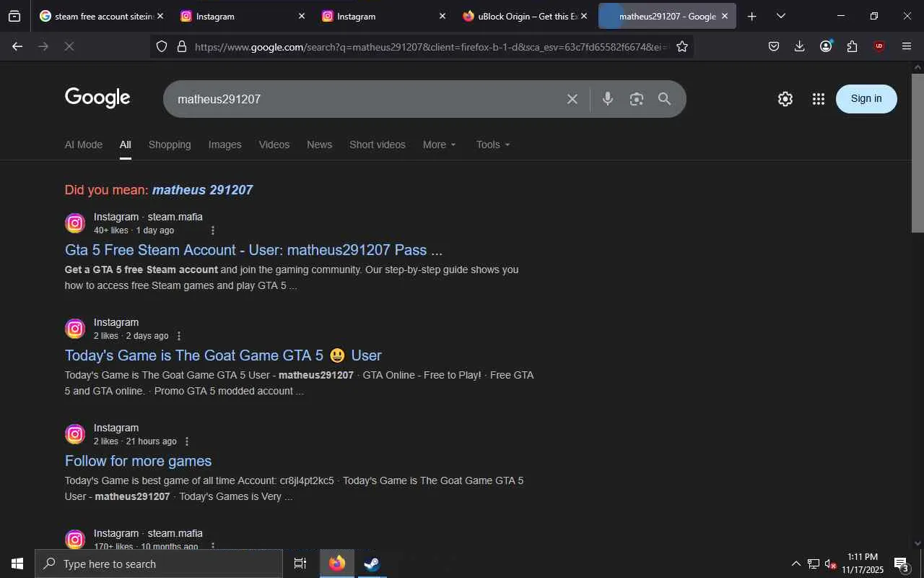924x578 pixels.
Task: Select the Short videos tab
Action: click(x=378, y=144)
